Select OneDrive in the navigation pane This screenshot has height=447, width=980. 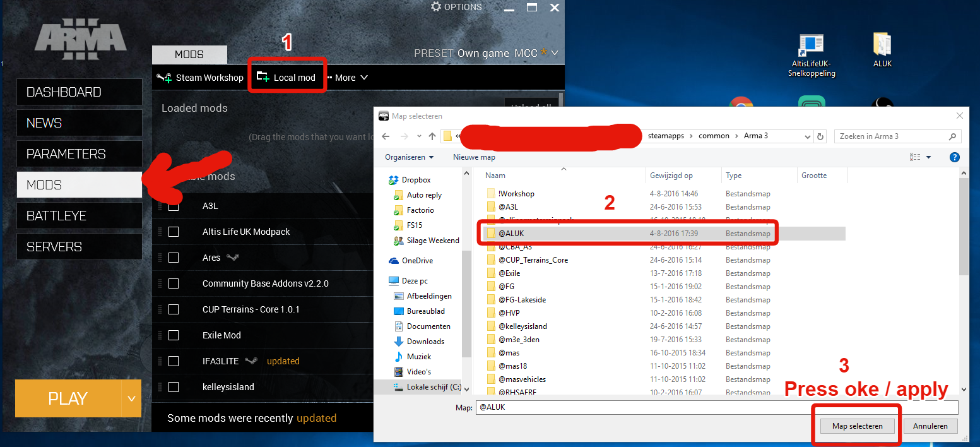[x=411, y=261]
